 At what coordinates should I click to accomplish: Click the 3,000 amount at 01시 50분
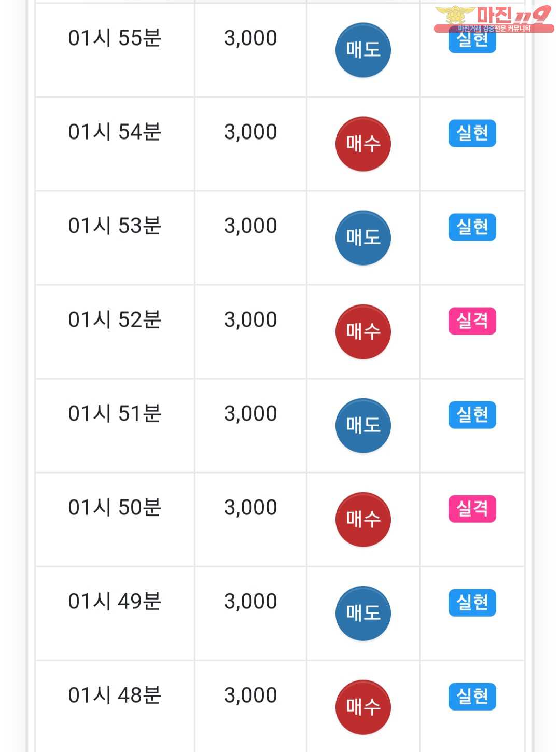tap(250, 508)
